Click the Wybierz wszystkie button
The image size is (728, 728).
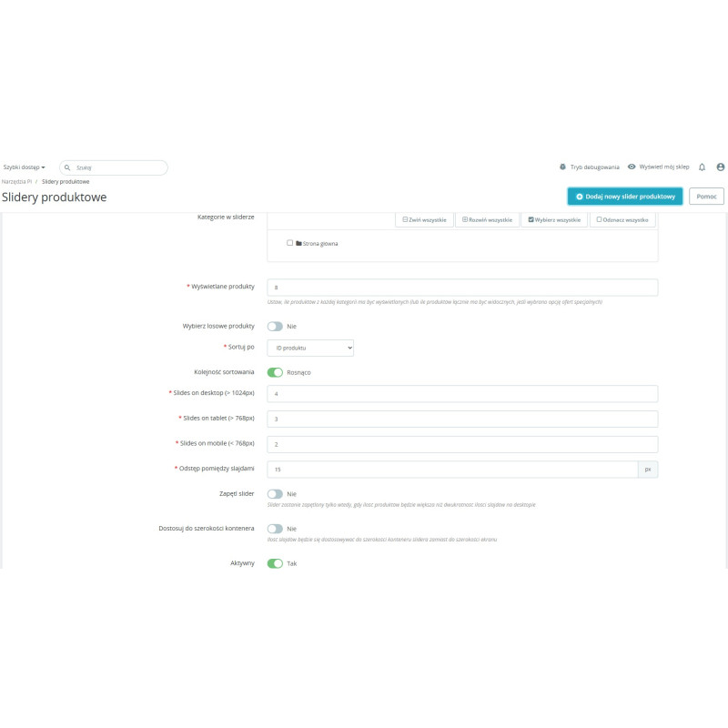click(554, 220)
